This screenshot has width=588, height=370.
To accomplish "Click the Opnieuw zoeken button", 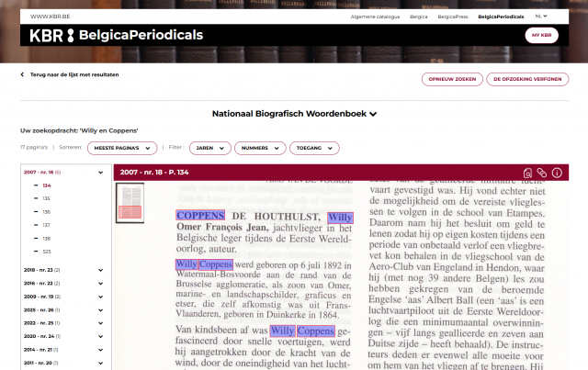I will 452,79.
